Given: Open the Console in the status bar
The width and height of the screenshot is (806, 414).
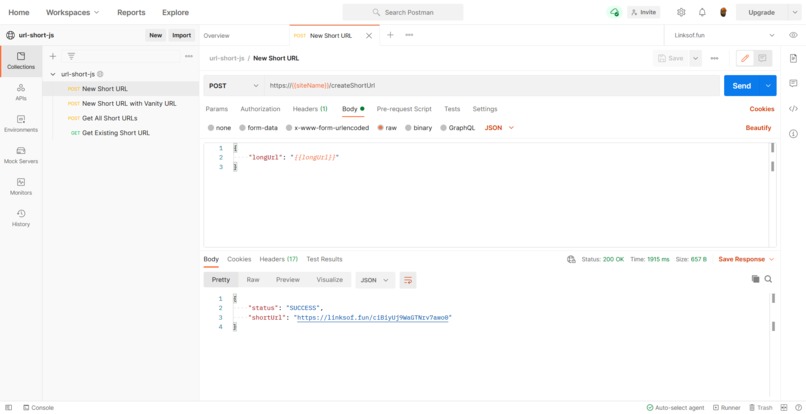Looking at the screenshot, I should click(x=39, y=407).
